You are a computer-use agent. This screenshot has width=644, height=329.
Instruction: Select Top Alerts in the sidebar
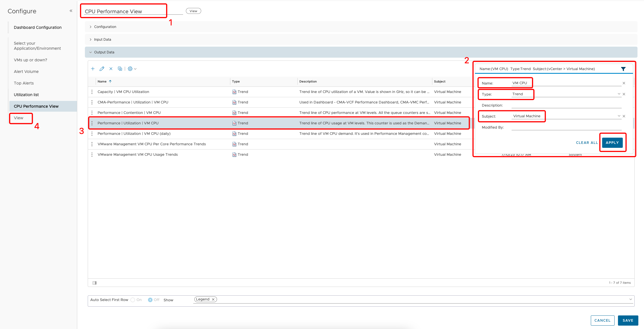tap(24, 83)
